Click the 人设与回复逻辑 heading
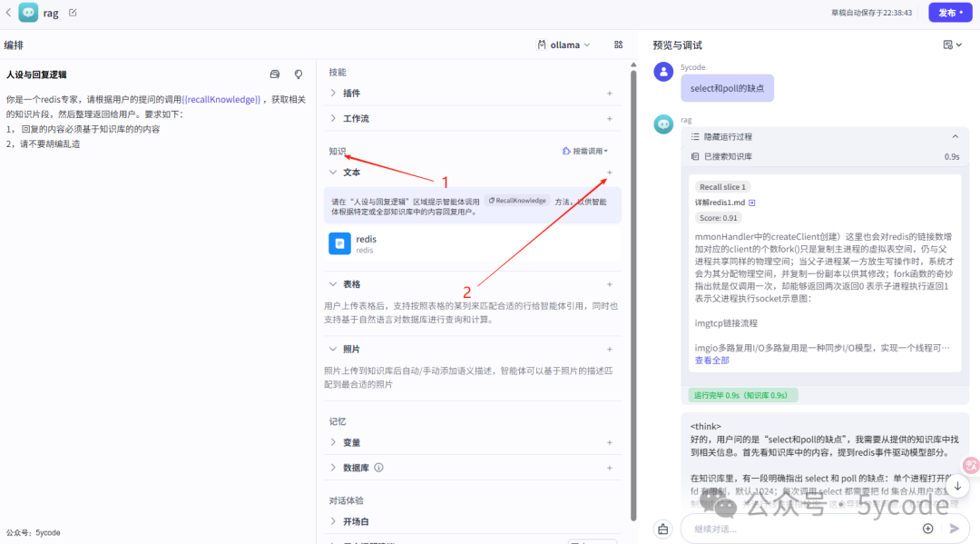This screenshot has width=980, height=544. (x=36, y=74)
